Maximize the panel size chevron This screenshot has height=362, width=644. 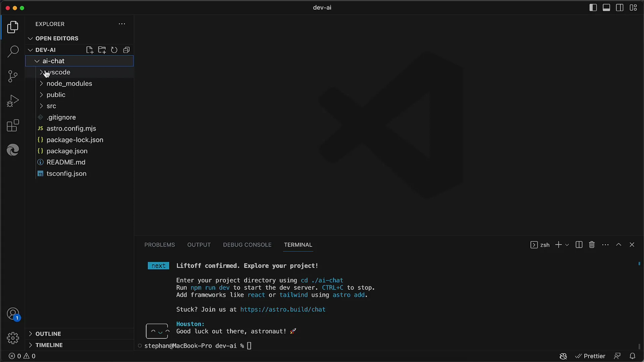(x=618, y=245)
